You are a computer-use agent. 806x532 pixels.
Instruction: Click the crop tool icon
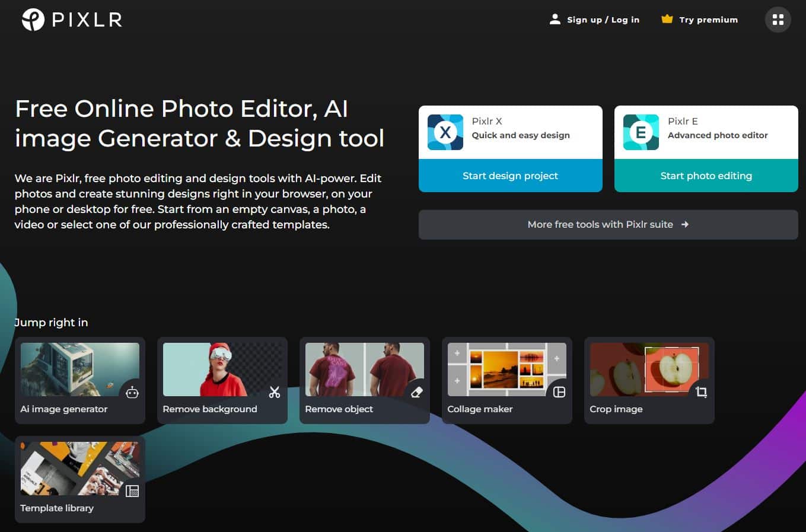702,392
